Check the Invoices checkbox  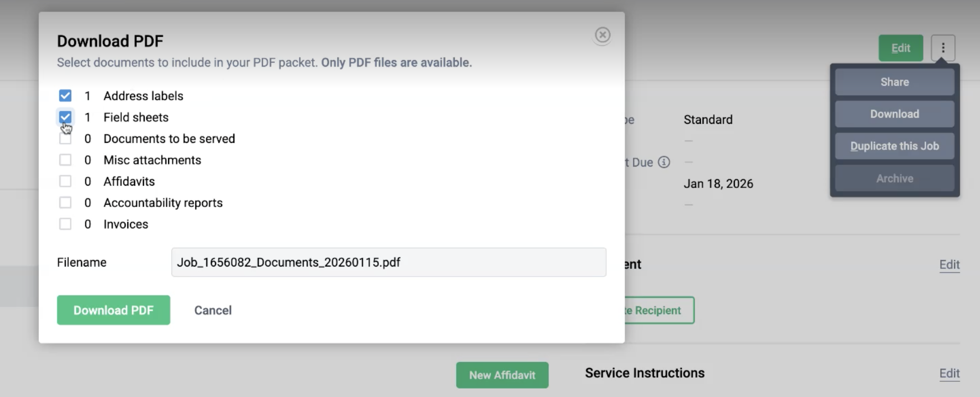click(65, 224)
